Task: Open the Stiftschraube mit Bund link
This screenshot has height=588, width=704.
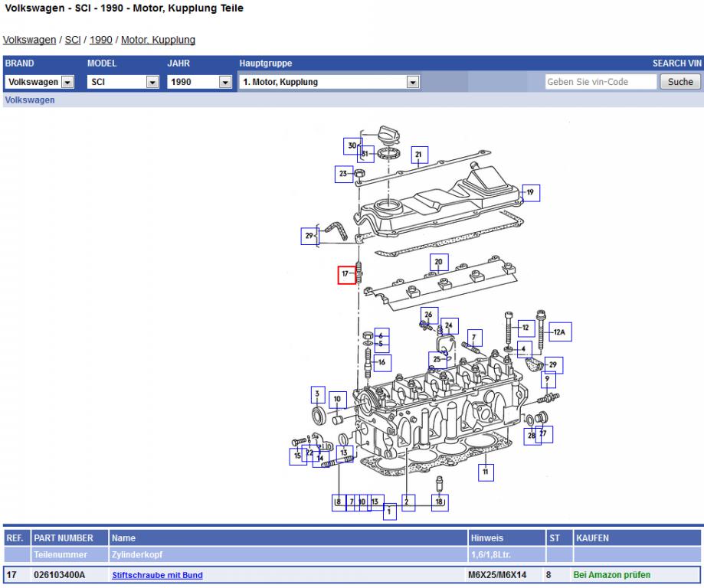Action: click(157, 575)
